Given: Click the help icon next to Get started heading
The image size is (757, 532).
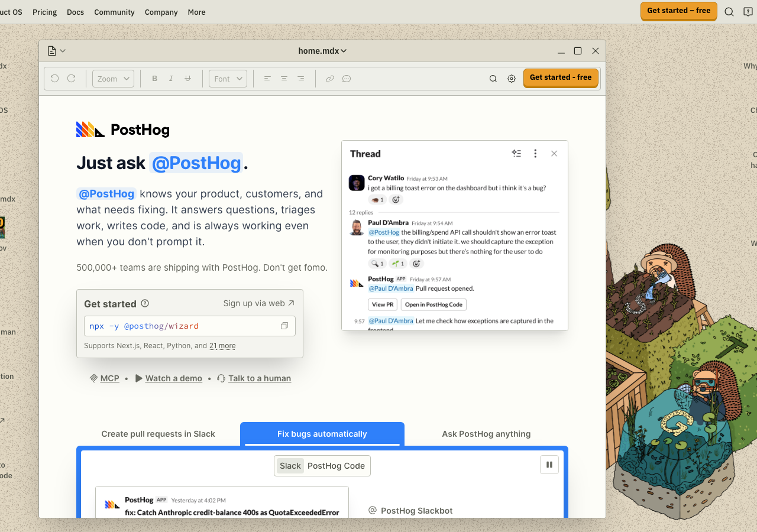Looking at the screenshot, I should pyautogui.click(x=145, y=303).
